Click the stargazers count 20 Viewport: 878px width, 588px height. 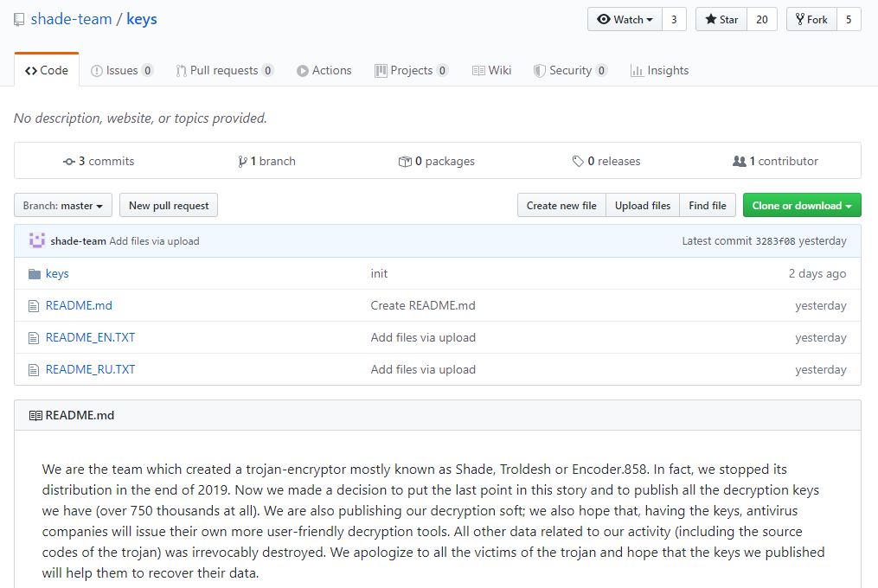762,20
